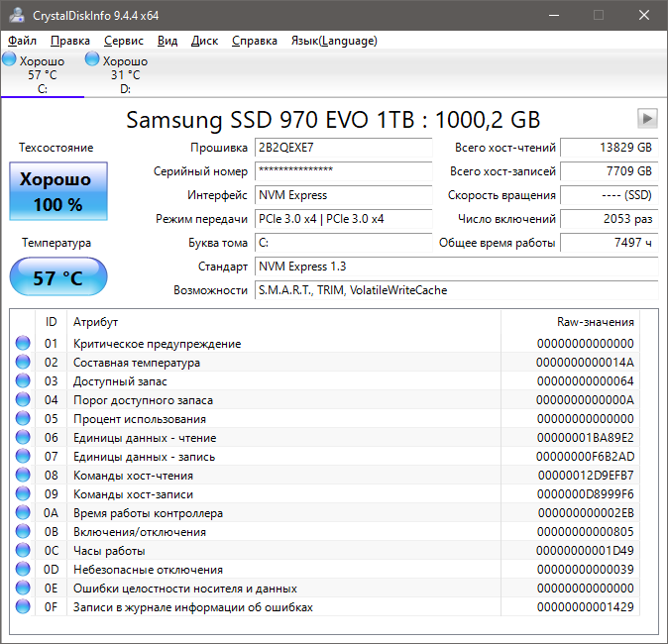Select the Включения/отключения row
668x644 pixels.
click(x=325, y=532)
